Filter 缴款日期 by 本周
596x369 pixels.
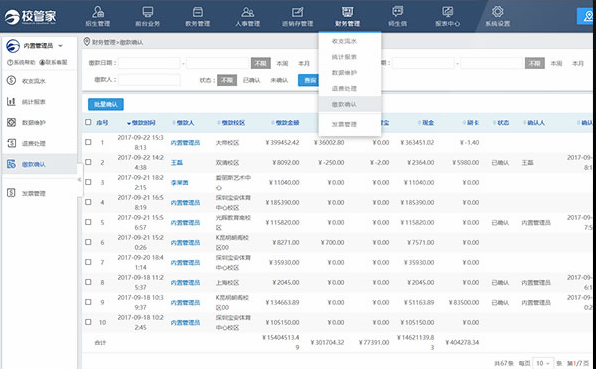pos(282,63)
